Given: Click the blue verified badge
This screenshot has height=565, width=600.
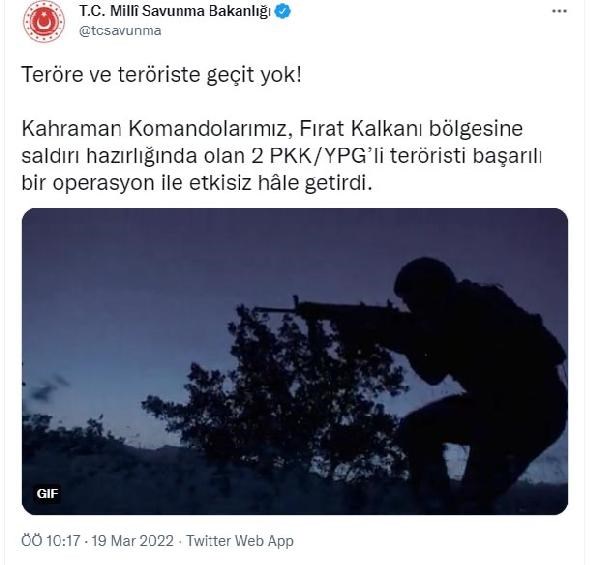Looking at the screenshot, I should coord(283,11).
